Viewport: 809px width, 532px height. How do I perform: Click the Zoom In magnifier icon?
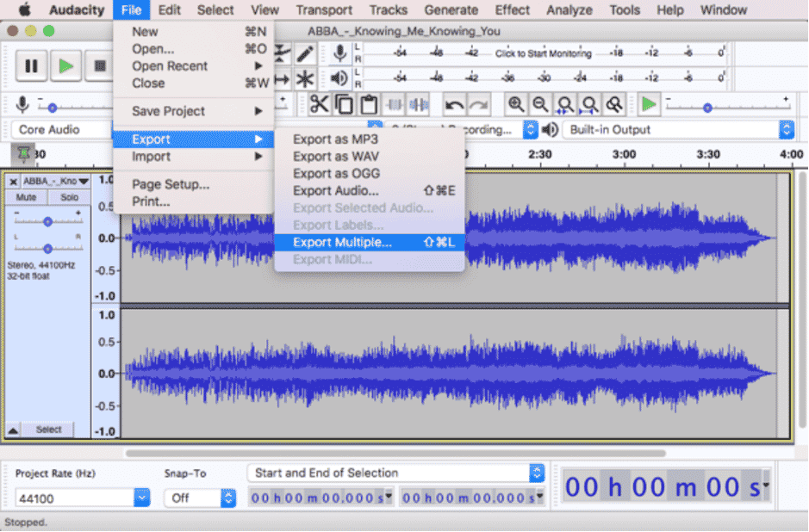(515, 104)
